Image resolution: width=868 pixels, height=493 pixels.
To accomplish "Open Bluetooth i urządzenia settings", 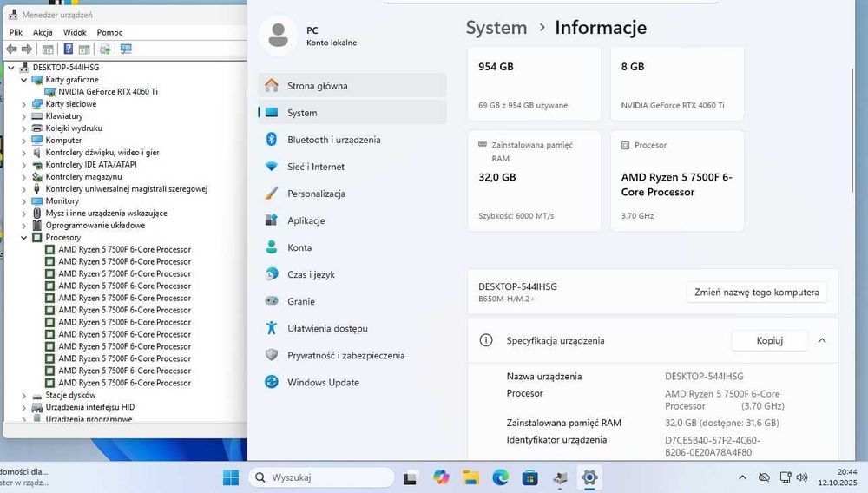I will (x=352, y=140).
